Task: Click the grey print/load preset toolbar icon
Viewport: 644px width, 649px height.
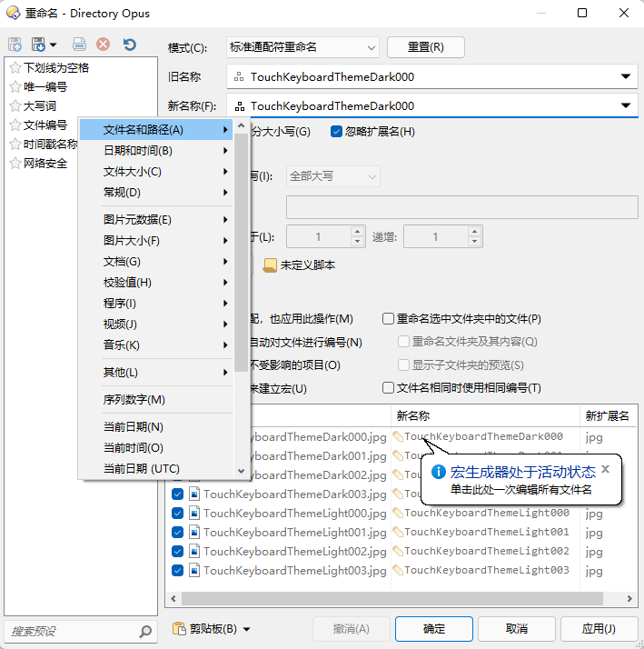Action: tap(79, 45)
